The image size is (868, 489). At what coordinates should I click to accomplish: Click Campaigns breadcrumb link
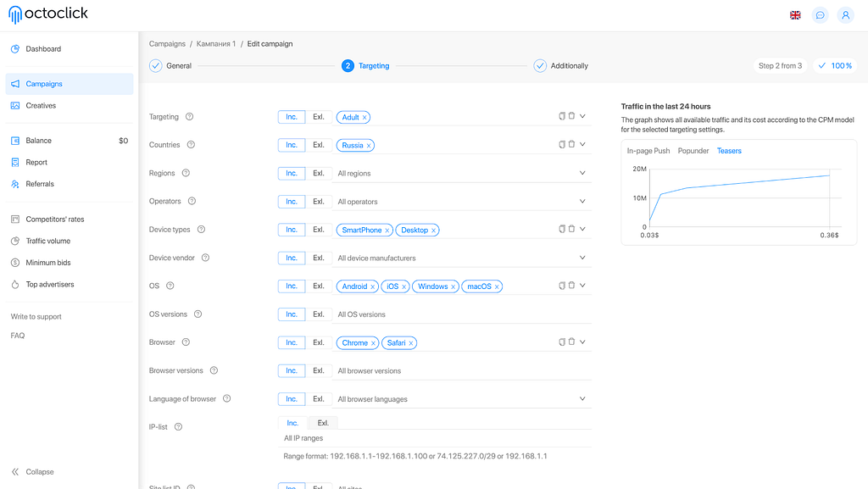coord(167,44)
